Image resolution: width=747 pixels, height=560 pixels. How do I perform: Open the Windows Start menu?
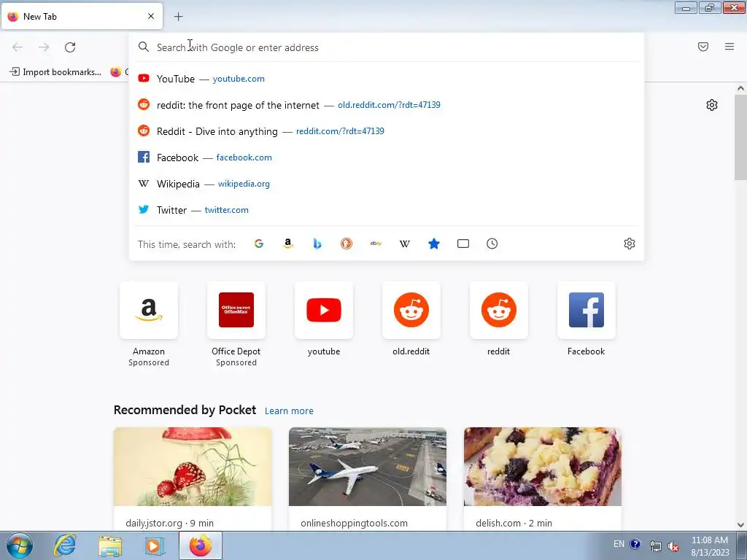[20, 545]
